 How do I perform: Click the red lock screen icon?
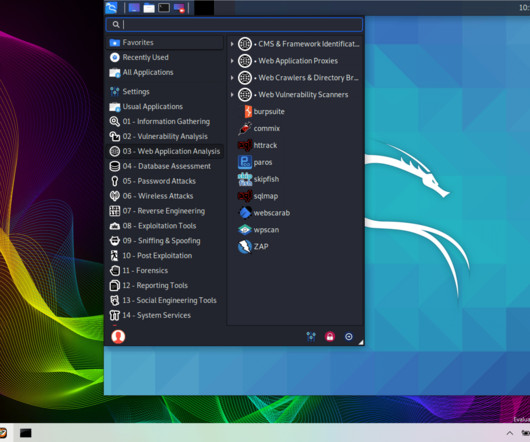(x=330, y=337)
